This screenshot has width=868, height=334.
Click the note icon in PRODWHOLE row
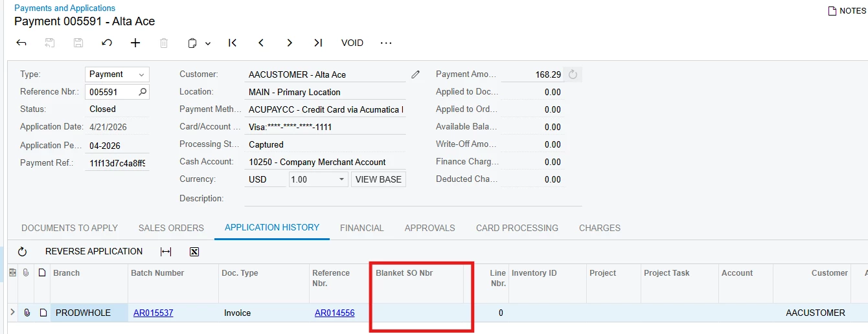tap(43, 313)
